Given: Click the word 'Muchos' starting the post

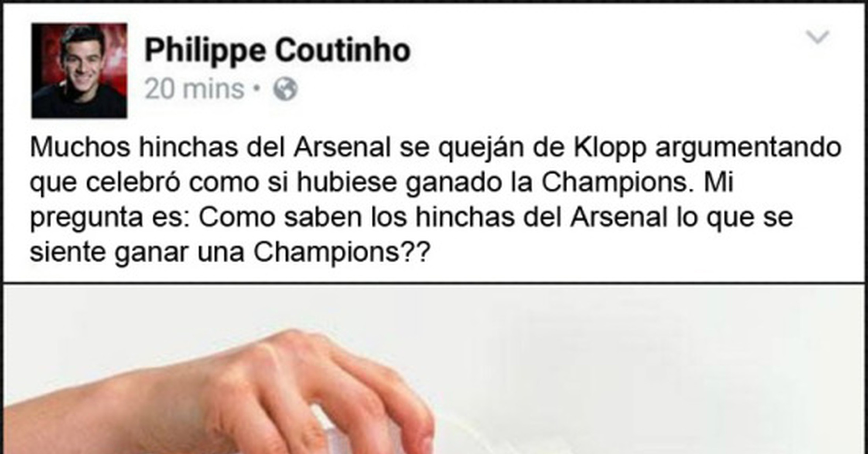Looking at the screenshot, I should pos(80,147).
